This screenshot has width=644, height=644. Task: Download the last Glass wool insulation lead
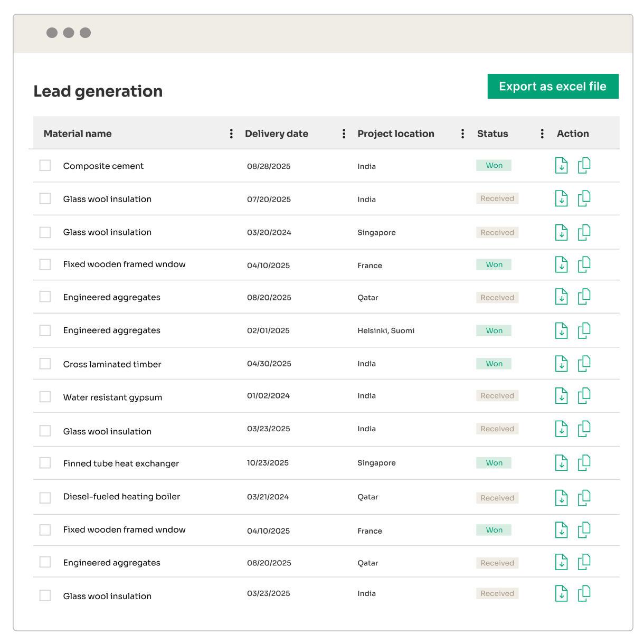point(561,593)
